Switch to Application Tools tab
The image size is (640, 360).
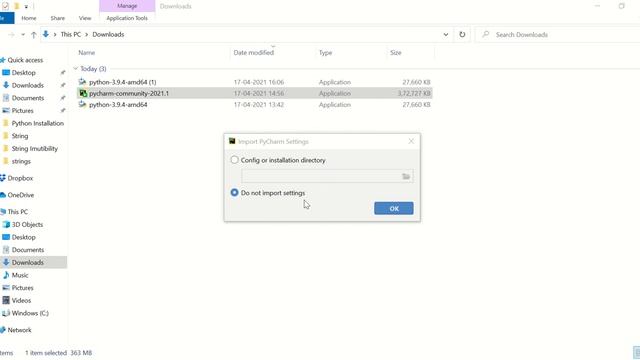click(x=127, y=18)
